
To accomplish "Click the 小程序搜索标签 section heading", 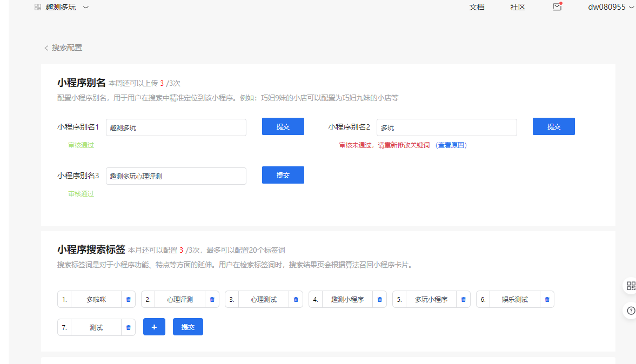I will (x=91, y=250).
